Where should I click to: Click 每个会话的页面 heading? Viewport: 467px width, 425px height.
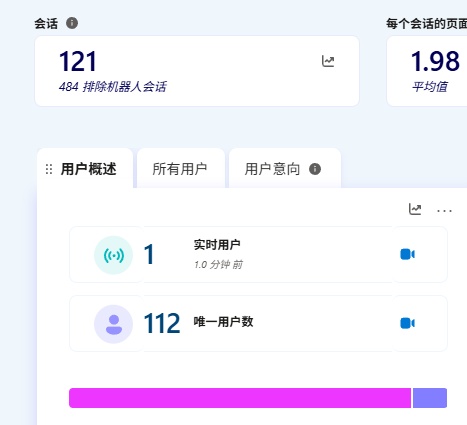click(427, 24)
